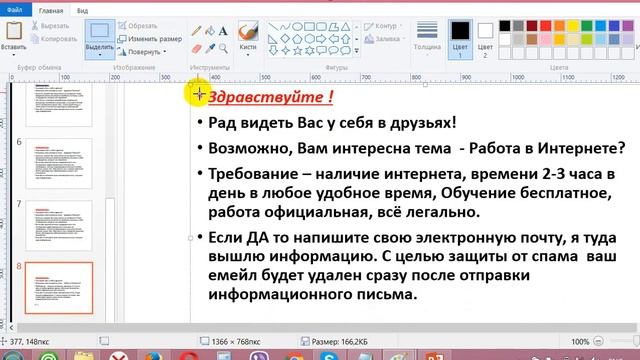Select the Magnifier tool
The width and height of the screenshot is (640, 360).
223,49
